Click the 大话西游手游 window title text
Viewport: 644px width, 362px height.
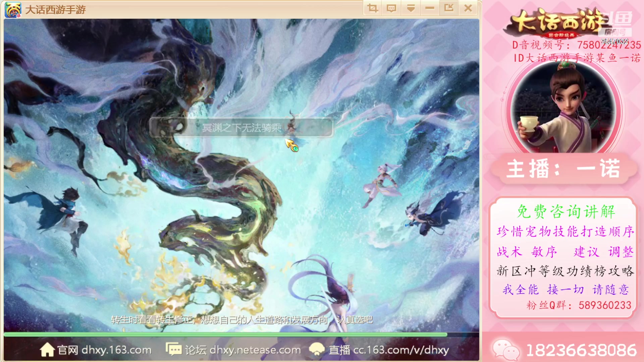[55, 10]
